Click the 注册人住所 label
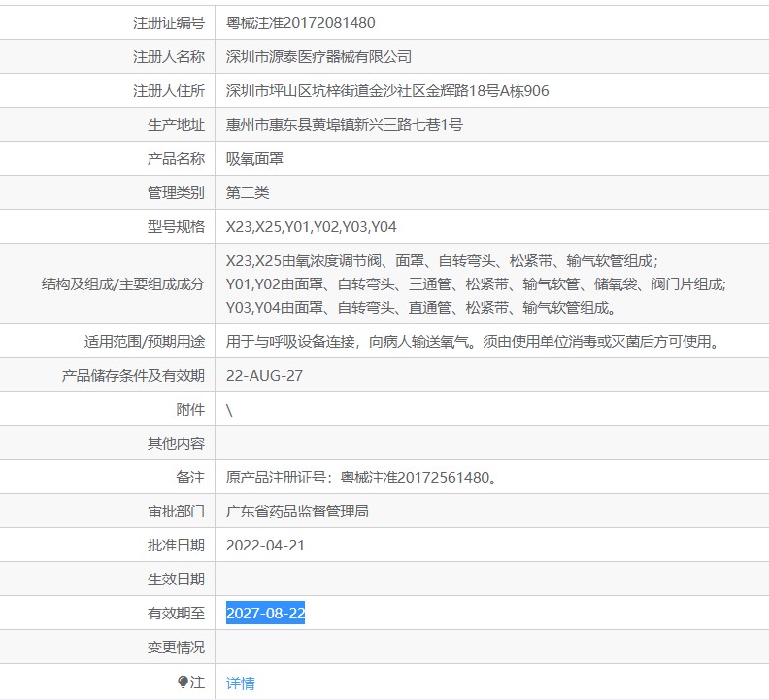The width and height of the screenshot is (769, 700). point(169,90)
